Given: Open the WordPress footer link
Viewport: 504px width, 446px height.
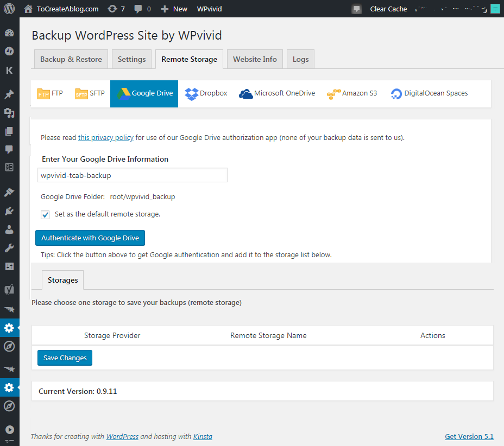Looking at the screenshot, I should (122, 436).
